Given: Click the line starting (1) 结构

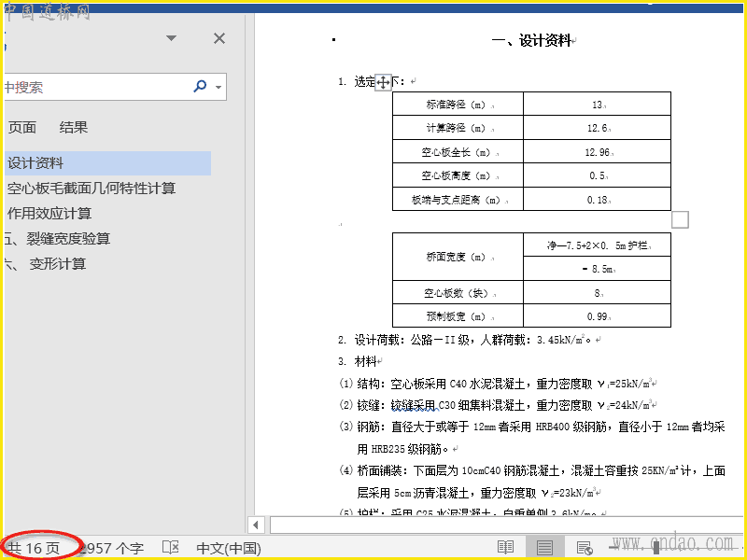Looking at the screenshot, I should 496,384.
